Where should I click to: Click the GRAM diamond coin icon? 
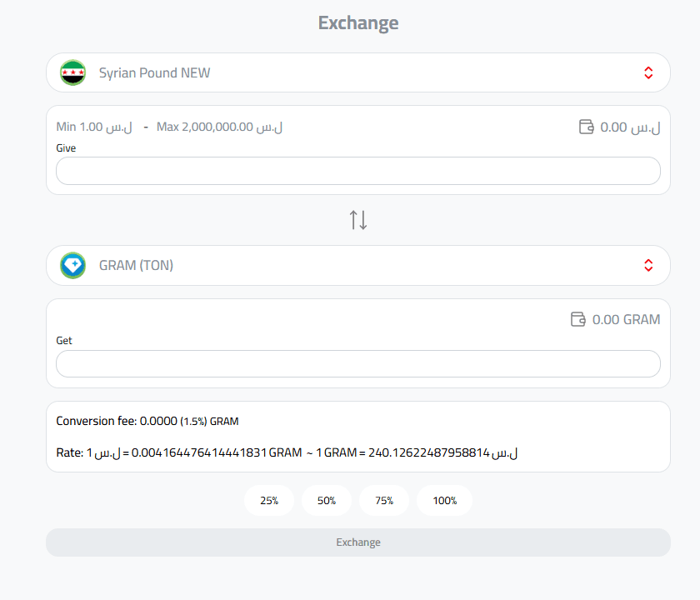click(x=72, y=265)
